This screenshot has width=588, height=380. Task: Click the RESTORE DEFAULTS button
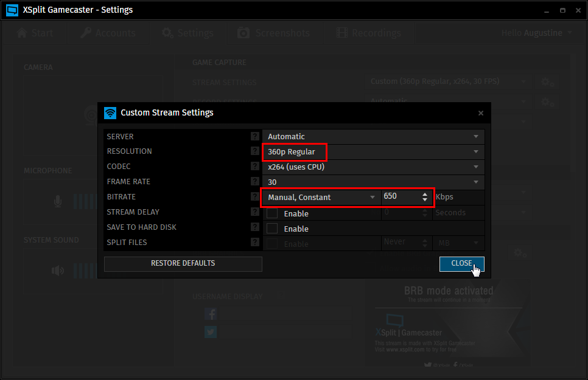coord(183,263)
